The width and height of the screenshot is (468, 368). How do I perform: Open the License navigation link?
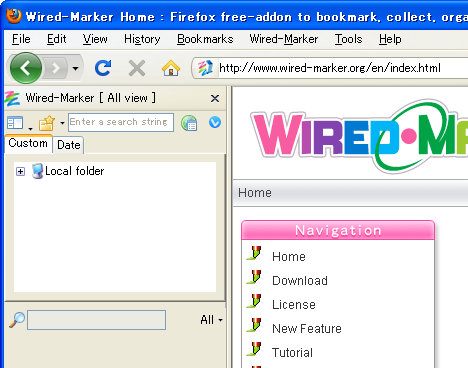click(294, 305)
